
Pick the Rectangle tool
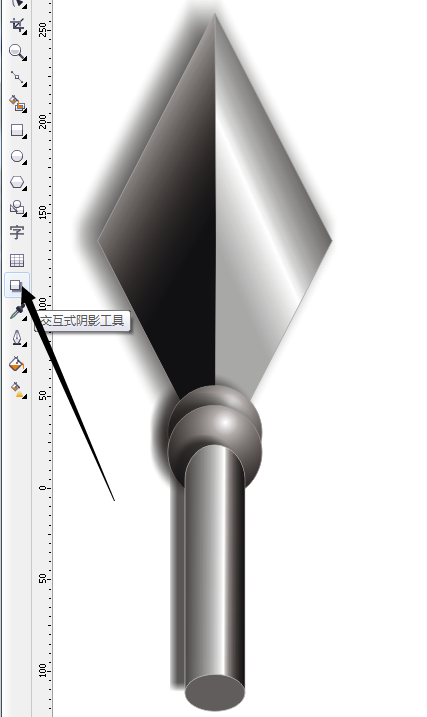(x=17, y=130)
